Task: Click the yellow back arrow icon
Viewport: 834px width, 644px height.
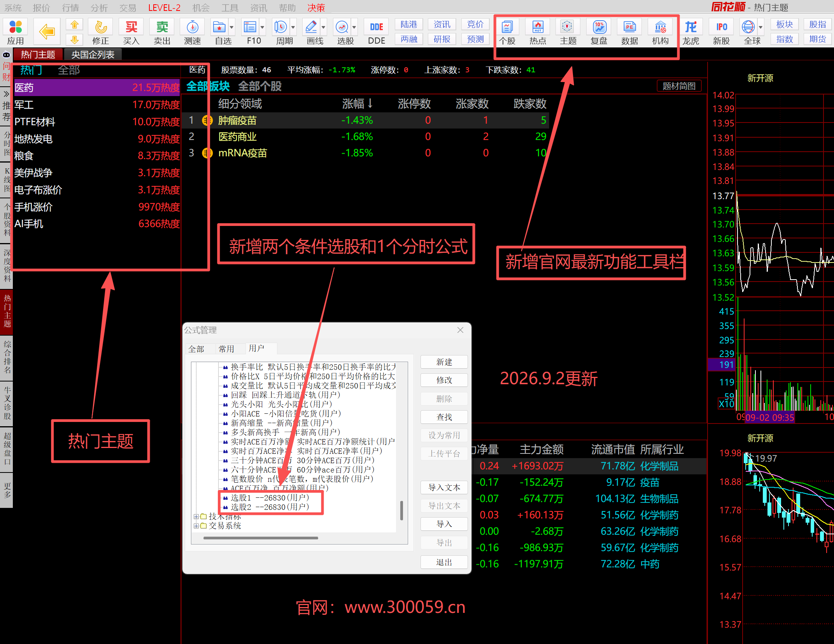Action: 47,31
